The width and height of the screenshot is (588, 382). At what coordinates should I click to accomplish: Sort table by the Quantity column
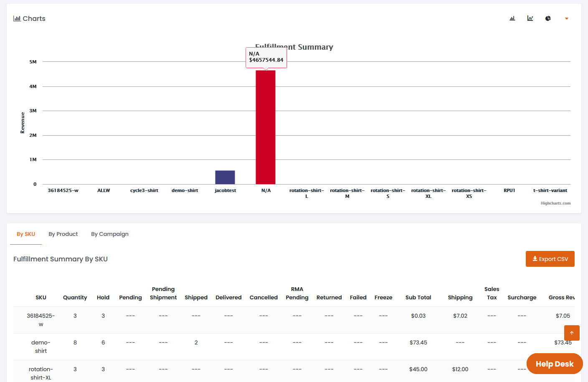point(75,298)
